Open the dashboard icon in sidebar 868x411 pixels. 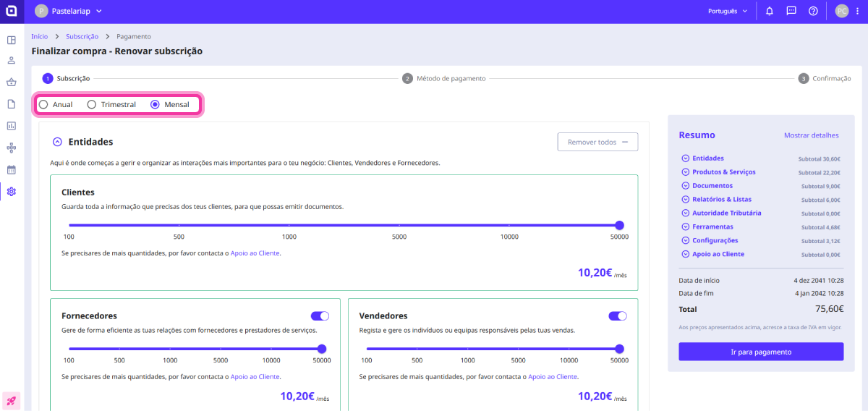click(x=12, y=40)
